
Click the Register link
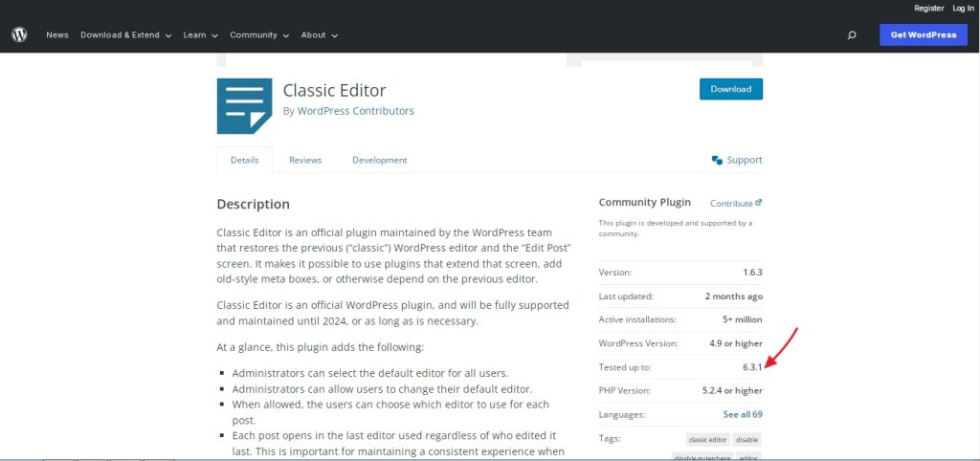[928, 8]
